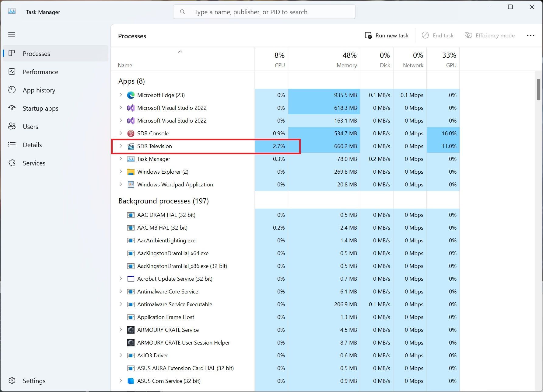This screenshot has width=543, height=392.
Task: Click the Application Frame Host icon
Action: (131, 317)
